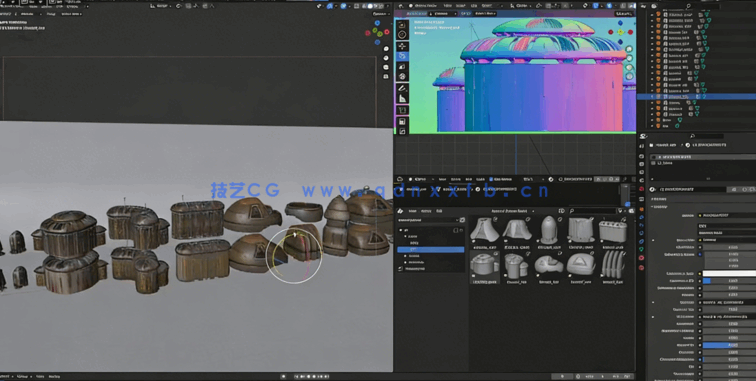Click the camera view gizmo in the normal-map viewport
The height and width of the screenshot is (381, 756).
click(629, 67)
